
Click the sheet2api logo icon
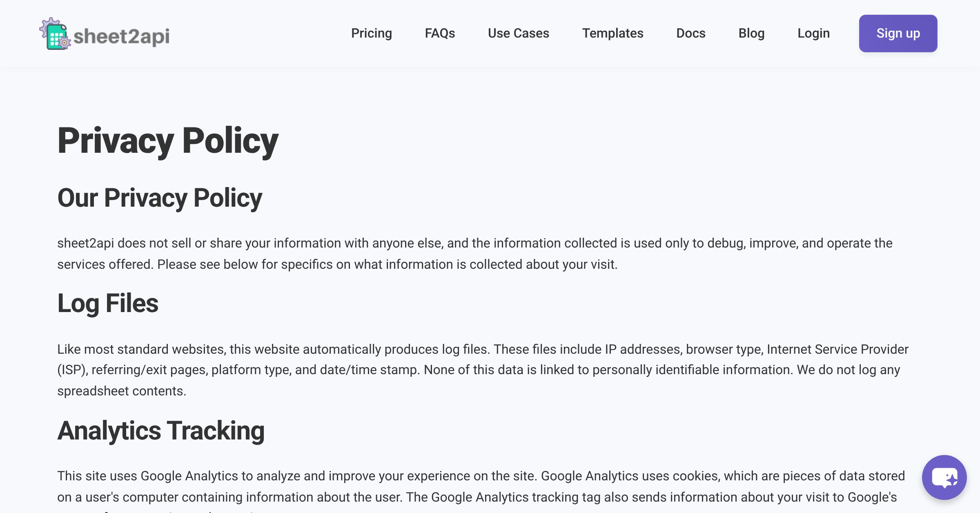tap(56, 35)
